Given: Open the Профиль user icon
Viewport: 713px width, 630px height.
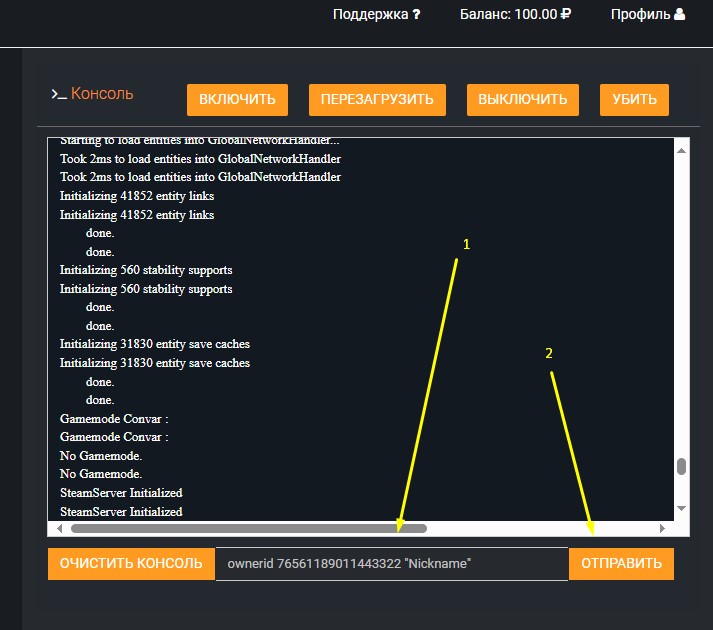Looking at the screenshot, I should pos(679,15).
